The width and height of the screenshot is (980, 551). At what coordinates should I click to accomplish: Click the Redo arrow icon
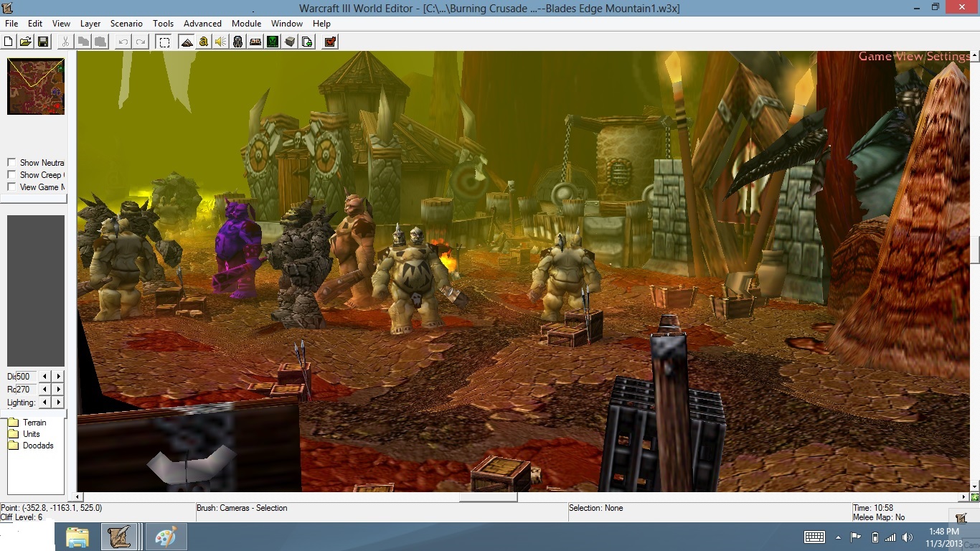coord(141,42)
